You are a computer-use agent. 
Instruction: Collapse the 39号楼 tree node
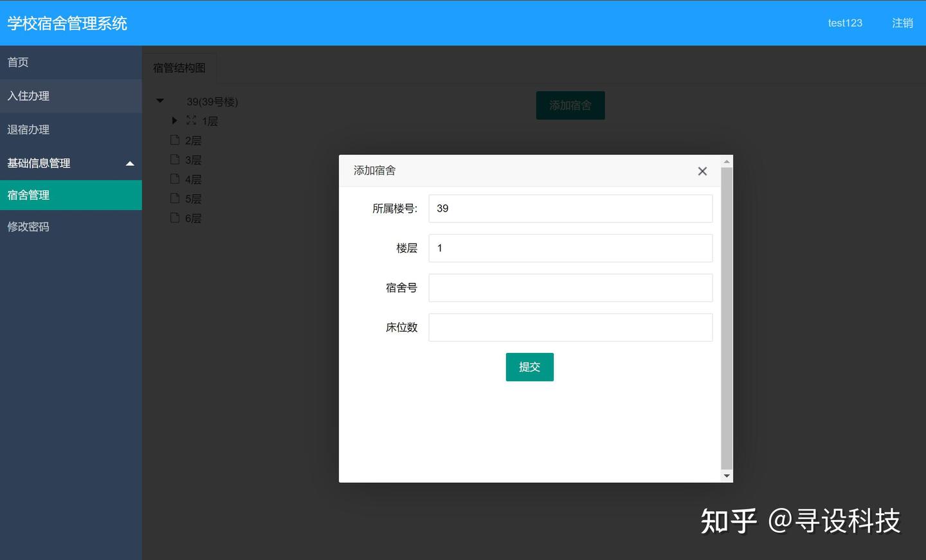[x=159, y=101]
